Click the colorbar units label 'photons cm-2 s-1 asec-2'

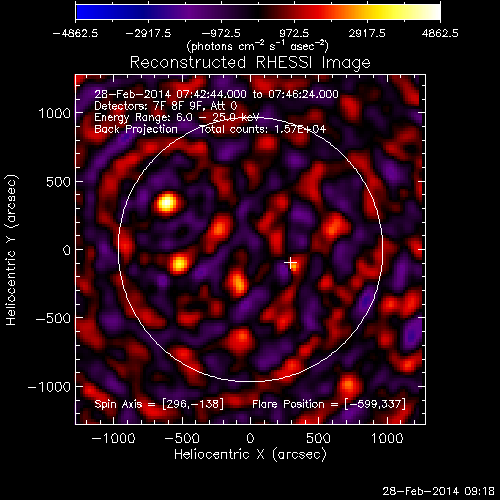coord(257,46)
